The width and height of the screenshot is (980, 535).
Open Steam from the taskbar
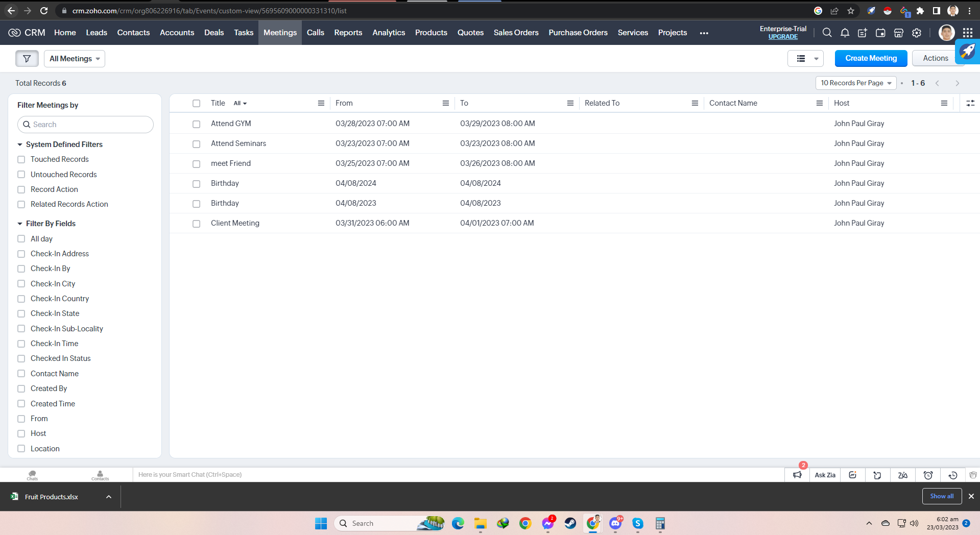click(x=570, y=523)
